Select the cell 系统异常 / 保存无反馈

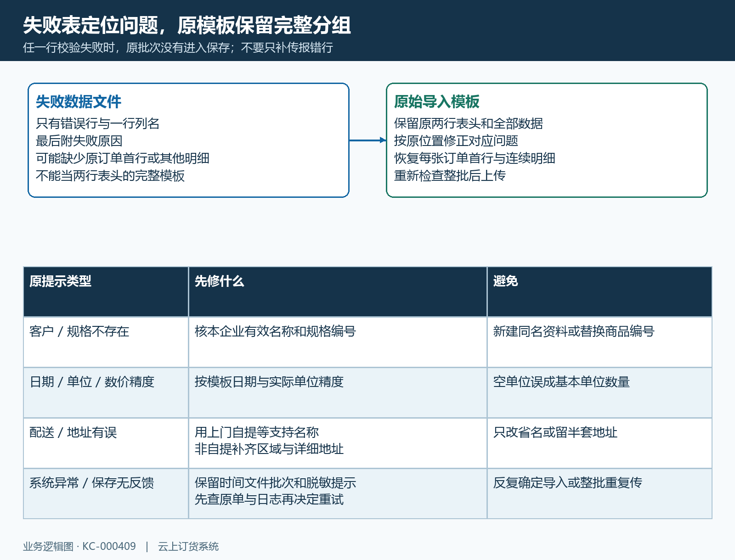pyautogui.click(x=106, y=493)
